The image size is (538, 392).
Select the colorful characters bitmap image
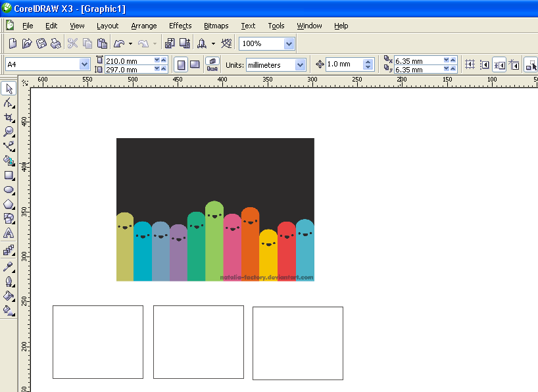[x=215, y=210]
